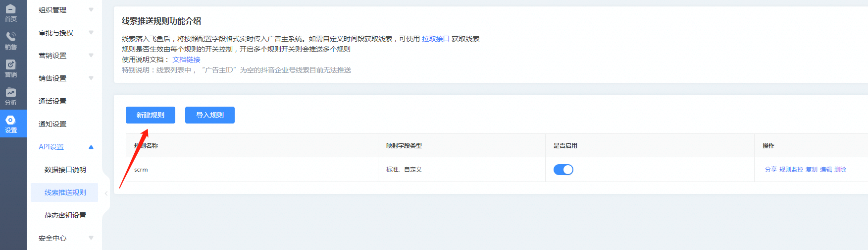
Task: Open the 销售 phone icon
Action: tap(10, 36)
